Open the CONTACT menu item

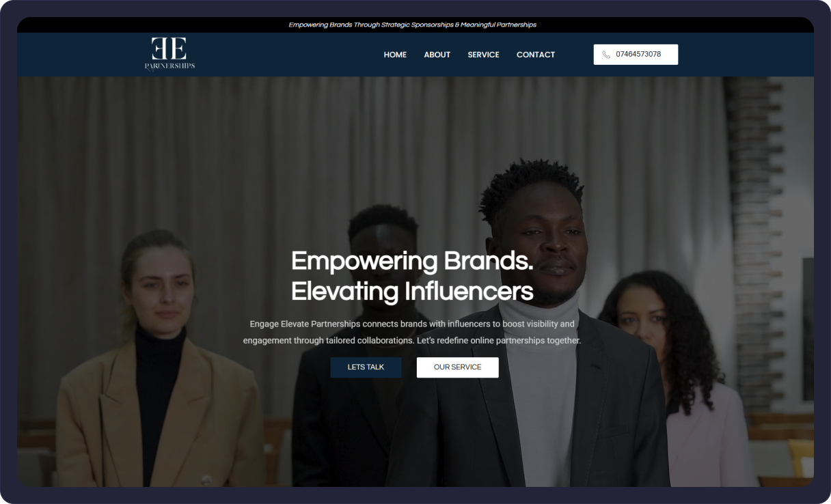click(x=536, y=55)
